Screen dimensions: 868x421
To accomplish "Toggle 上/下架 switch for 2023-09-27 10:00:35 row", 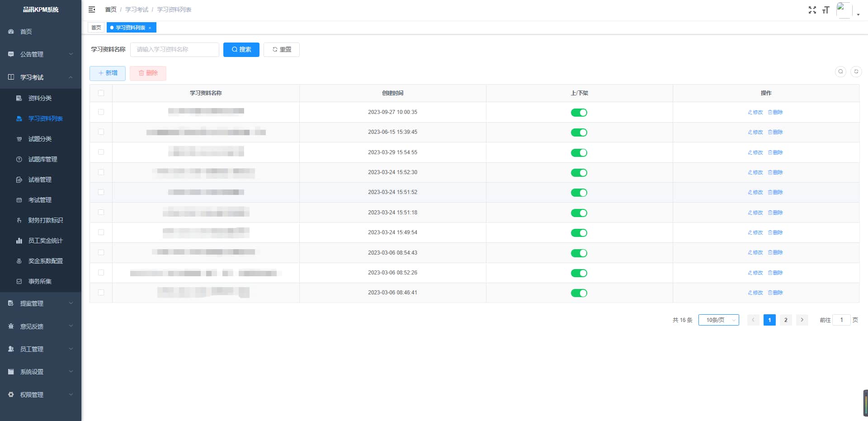I will [579, 113].
